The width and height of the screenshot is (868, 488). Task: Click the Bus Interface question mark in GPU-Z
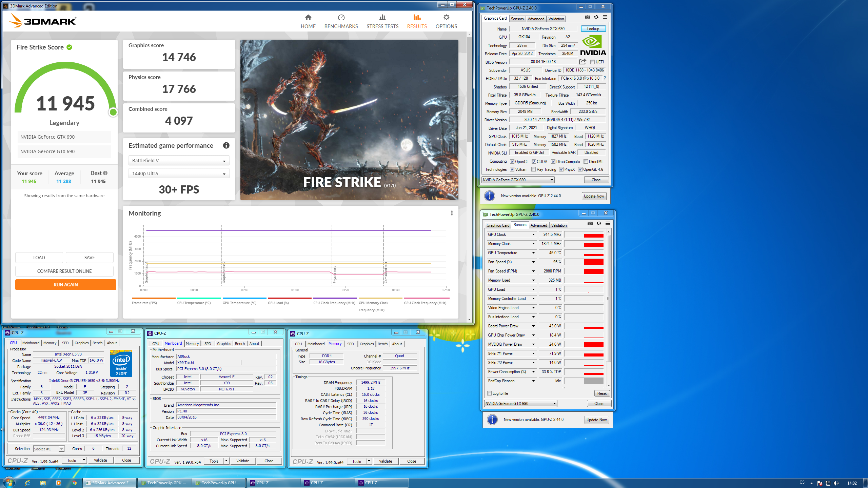(x=605, y=78)
